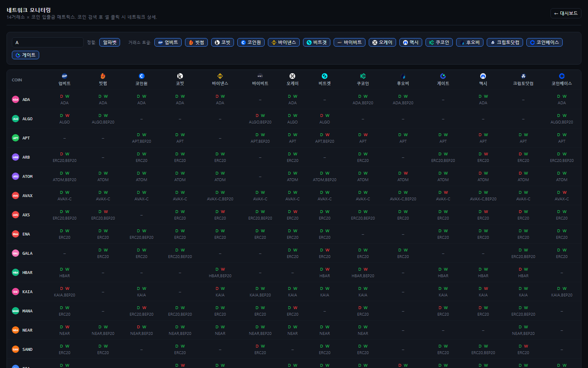
Task: Select the APT coin icon
Action: 16,138
